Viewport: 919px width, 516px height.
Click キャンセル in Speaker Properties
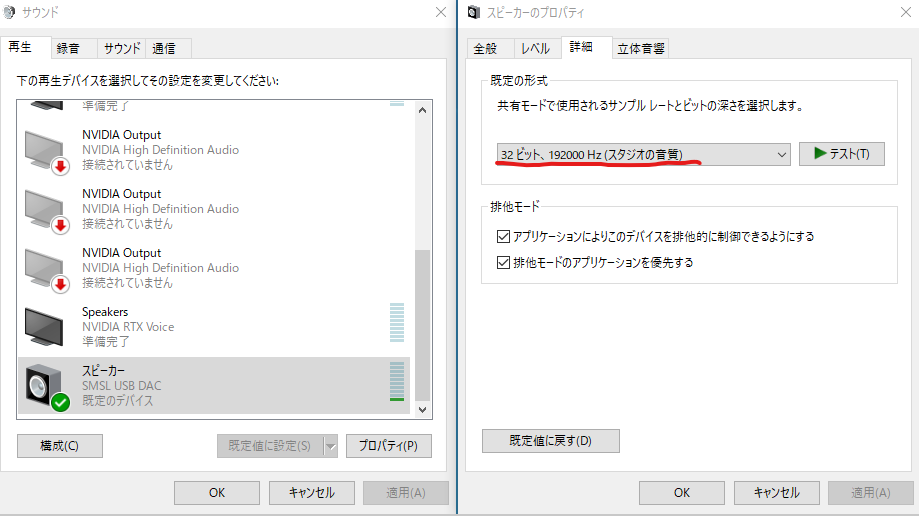777,493
